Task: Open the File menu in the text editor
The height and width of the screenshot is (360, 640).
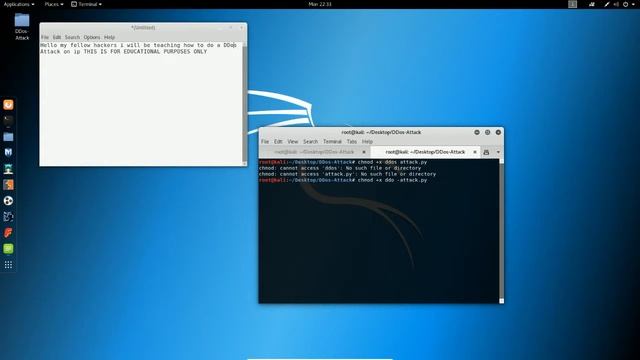Action: point(44,37)
